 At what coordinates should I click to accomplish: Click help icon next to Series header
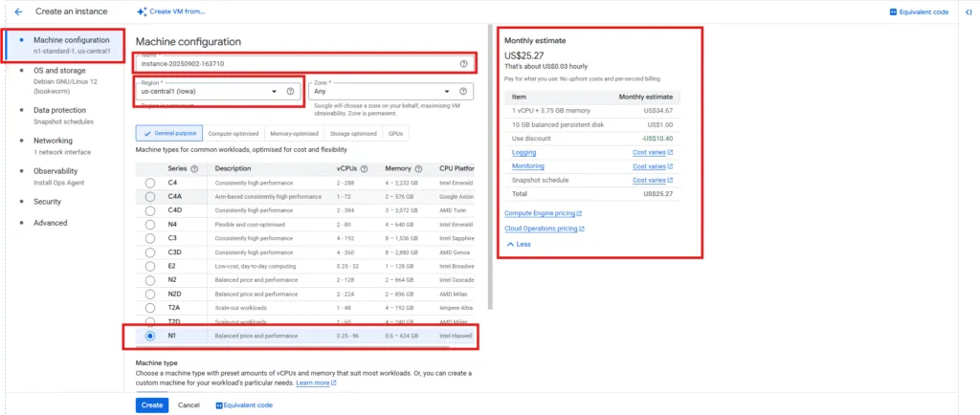194,168
